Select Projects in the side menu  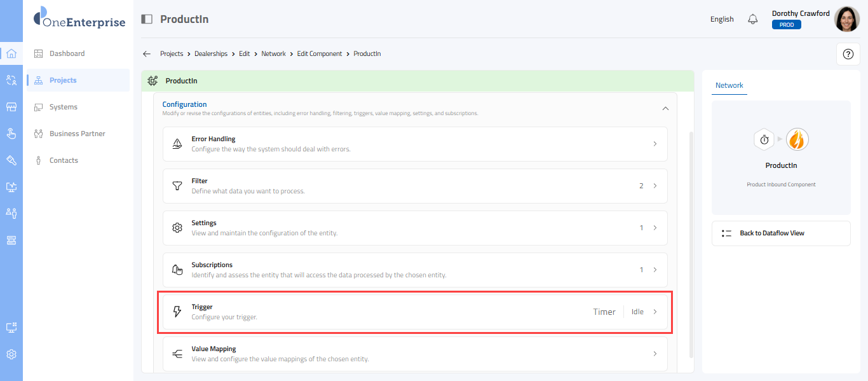pos(63,80)
